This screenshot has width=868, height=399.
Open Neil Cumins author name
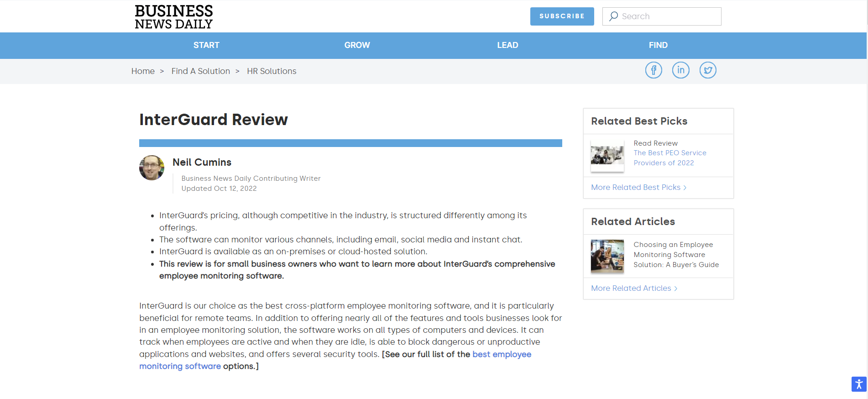tap(202, 162)
